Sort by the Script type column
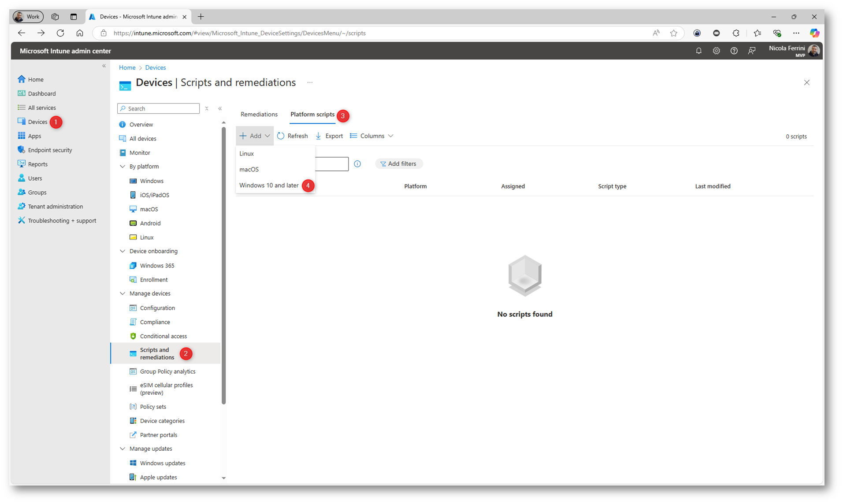The width and height of the screenshot is (843, 504). coord(612,186)
